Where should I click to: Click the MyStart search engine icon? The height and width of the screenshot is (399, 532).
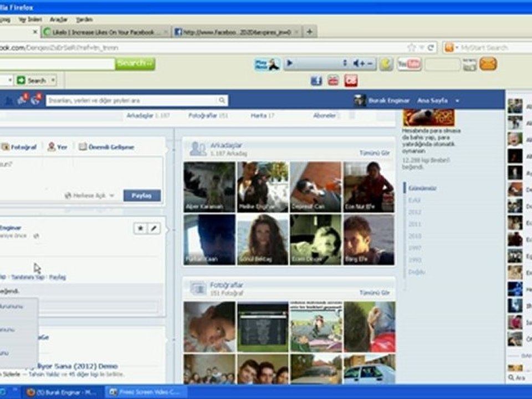pos(449,48)
